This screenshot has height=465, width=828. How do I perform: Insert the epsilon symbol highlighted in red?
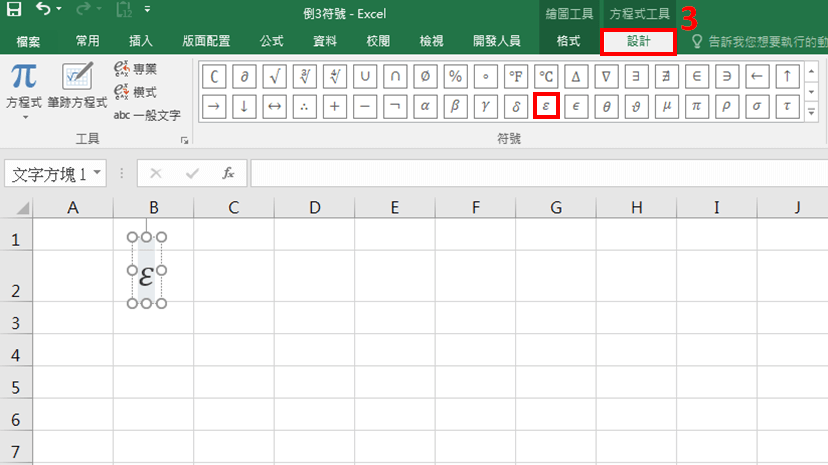coord(545,105)
